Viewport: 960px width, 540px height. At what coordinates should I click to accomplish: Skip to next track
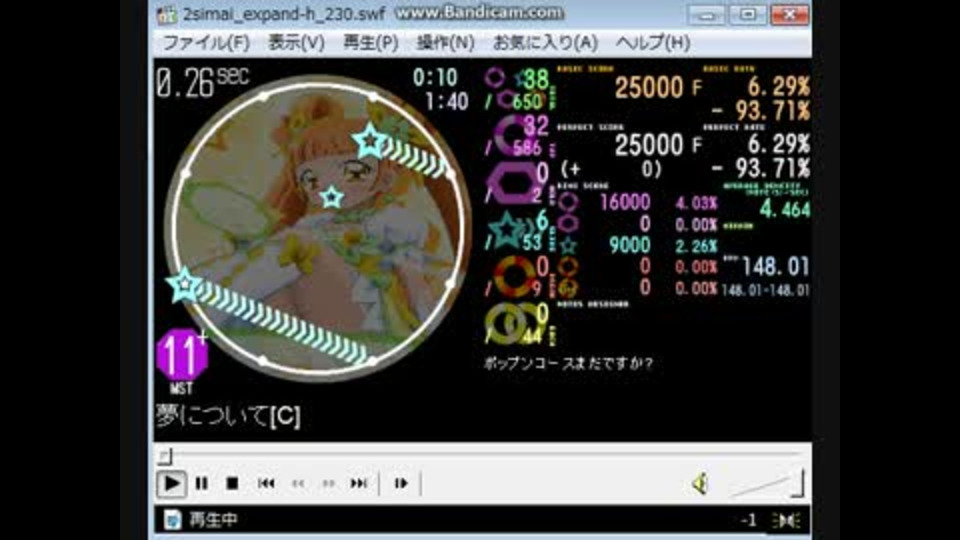[x=359, y=484]
